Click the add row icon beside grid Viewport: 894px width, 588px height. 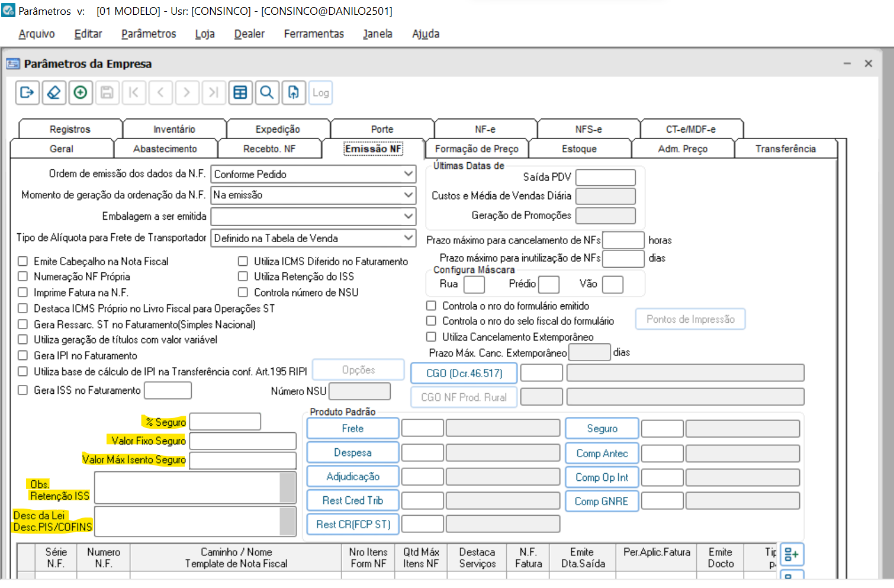792,555
